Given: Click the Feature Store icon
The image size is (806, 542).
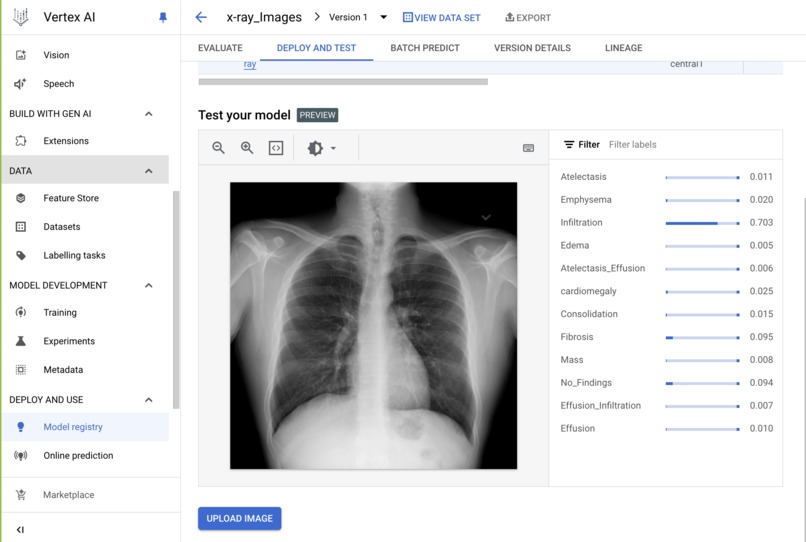Looking at the screenshot, I should pyautogui.click(x=21, y=198).
